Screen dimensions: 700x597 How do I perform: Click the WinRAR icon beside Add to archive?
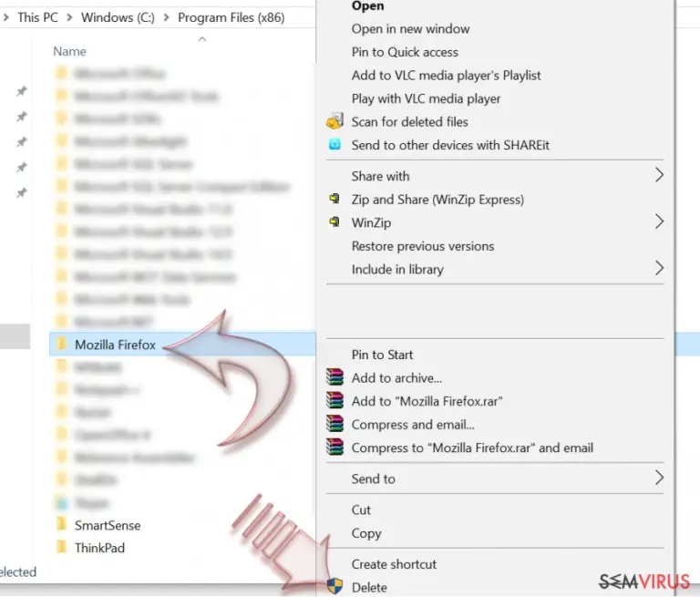click(x=335, y=377)
